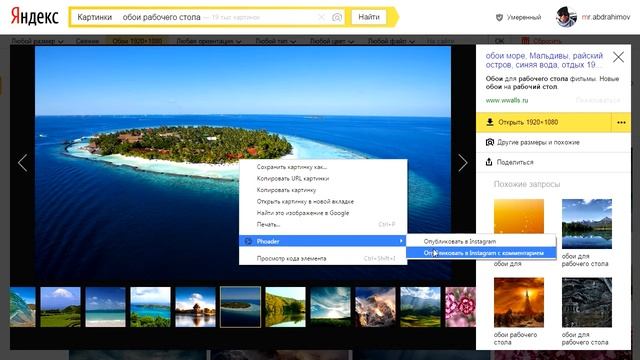The image size is (640, 360).
Task: Open the dark stone similar query image
Action: 587,302
